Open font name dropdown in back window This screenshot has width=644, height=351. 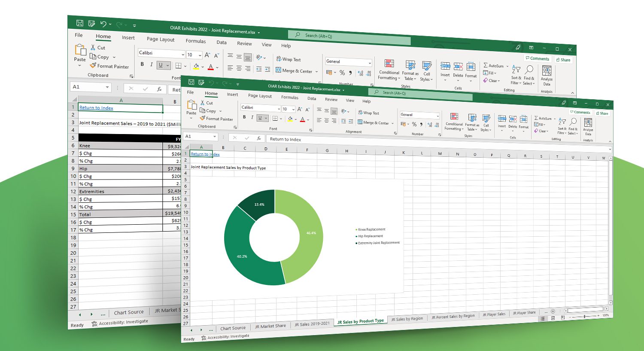pos(183,55)
